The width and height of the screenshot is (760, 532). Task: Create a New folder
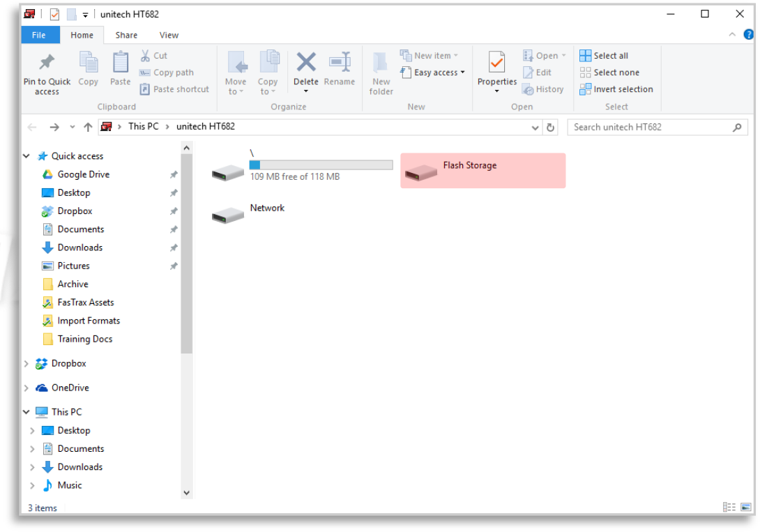[381, 73]
